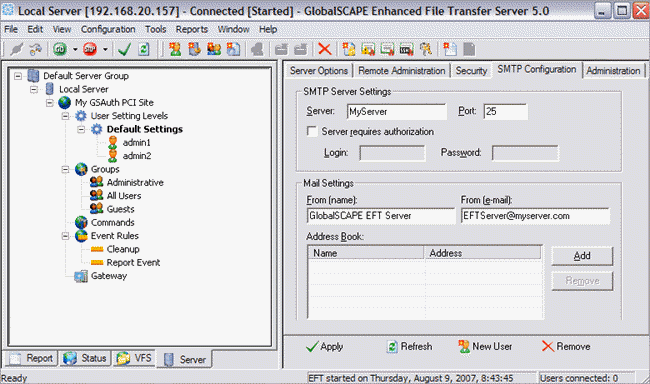Switch to the Server Options tab
Viewport: 650px width, 384px height.
(318, 71)
